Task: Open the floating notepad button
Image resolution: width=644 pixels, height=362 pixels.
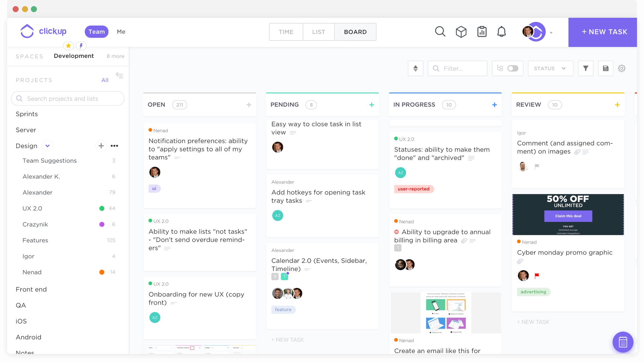Action: [x=623, y=342]
